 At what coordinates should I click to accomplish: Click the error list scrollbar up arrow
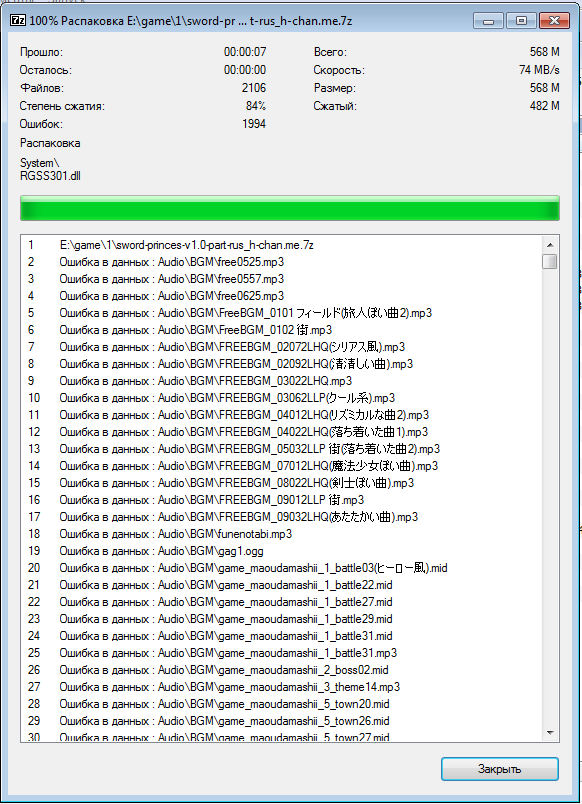pyautogui.click(x=550, y=245)
